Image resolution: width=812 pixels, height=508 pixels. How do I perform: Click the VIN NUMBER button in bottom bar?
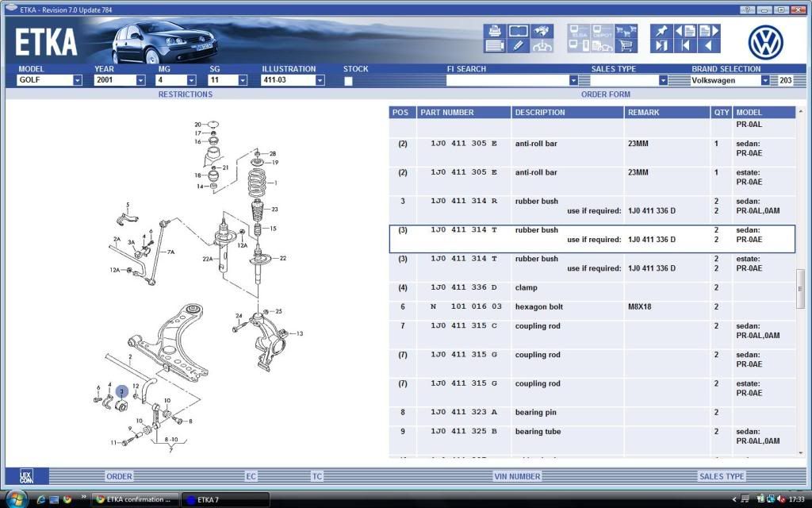[x=516, y=476]
